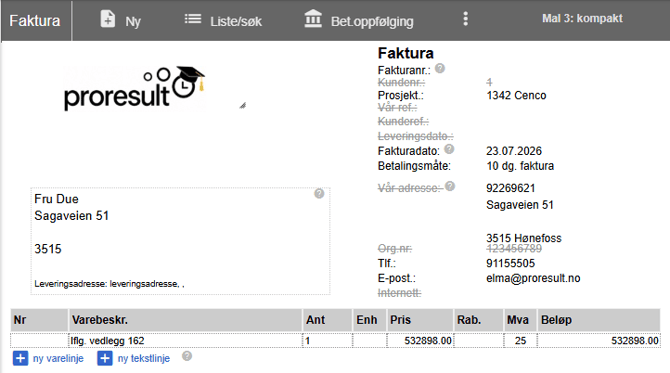Click the logo resize handle corner
Image resolution: width=670 pixels, height=373 pixels.
[x=242, y=105]
